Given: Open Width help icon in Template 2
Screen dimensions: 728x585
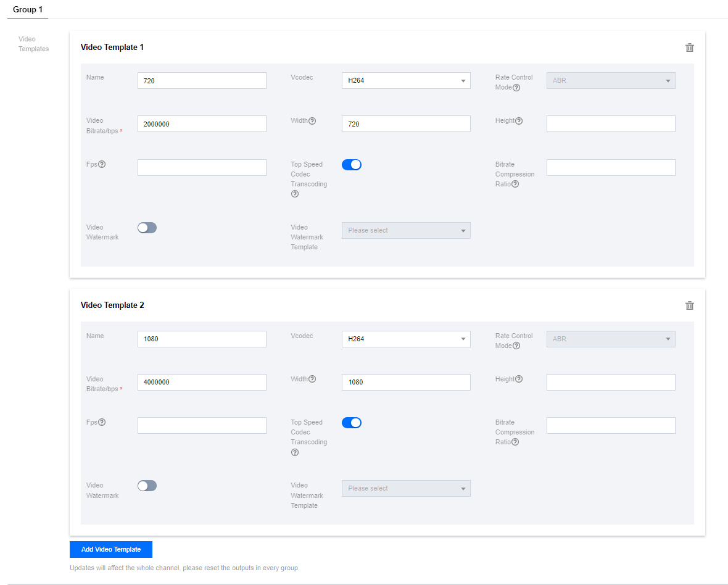Looking at the screenshot, I should click(x=312, y=379).
